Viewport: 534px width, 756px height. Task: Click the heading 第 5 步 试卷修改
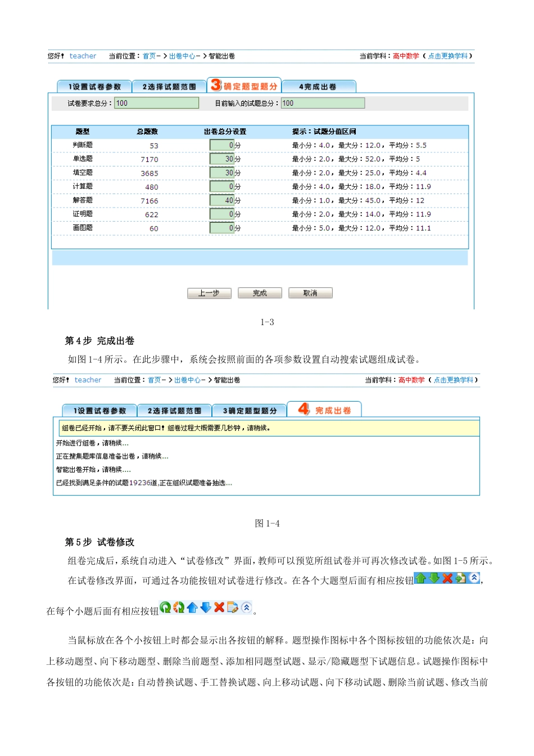100,542
